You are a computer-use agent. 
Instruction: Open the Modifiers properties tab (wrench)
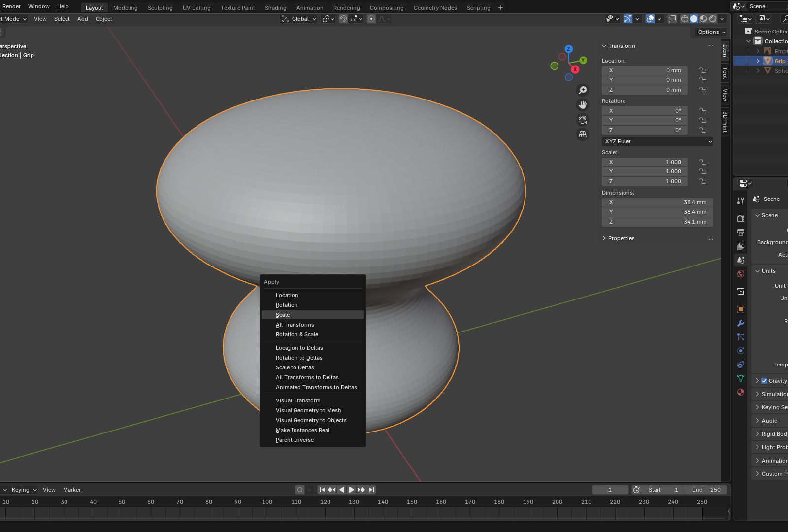741,323
